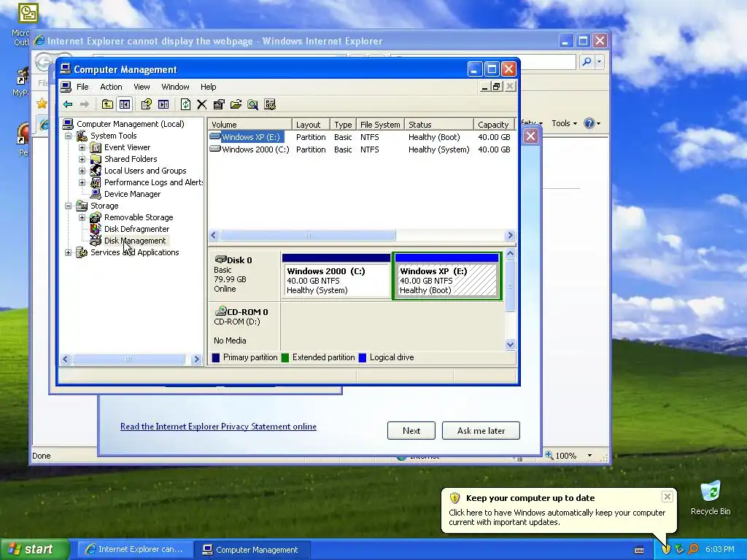Click the Open folder toolbar icon
747x560 pixels.
pos(236,104)
